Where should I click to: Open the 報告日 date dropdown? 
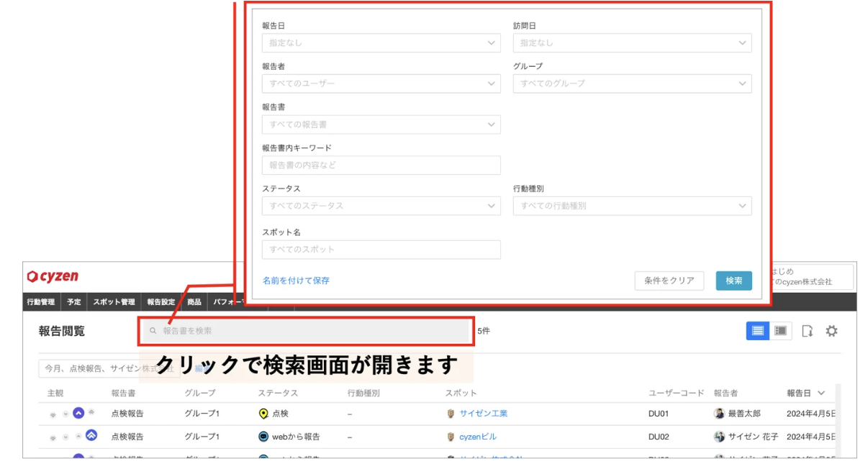381,42
